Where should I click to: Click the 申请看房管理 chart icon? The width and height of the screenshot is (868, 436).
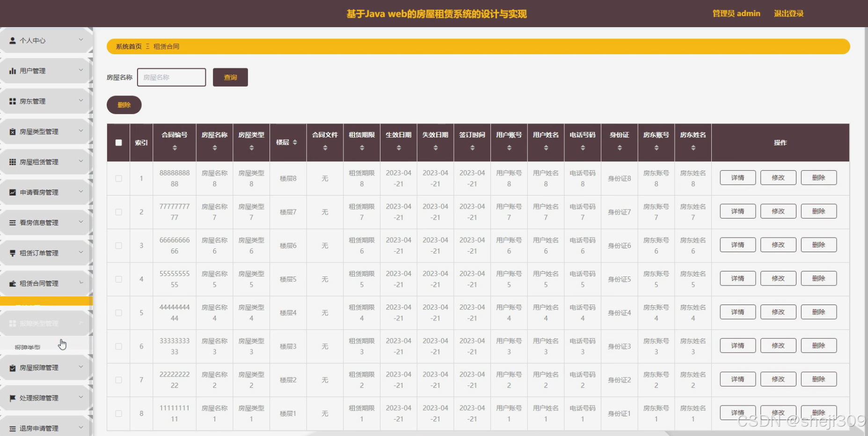(12, 192)
